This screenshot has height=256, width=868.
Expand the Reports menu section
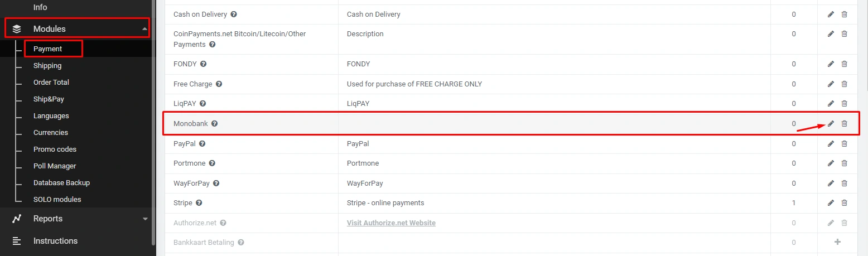coord(145,219)
